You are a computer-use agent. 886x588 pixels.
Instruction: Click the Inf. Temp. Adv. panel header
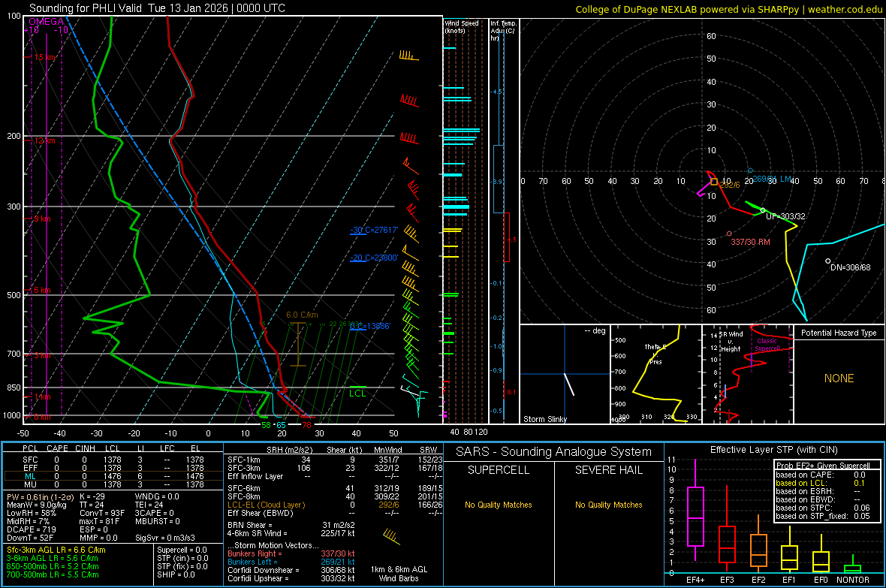coord(503,31)
